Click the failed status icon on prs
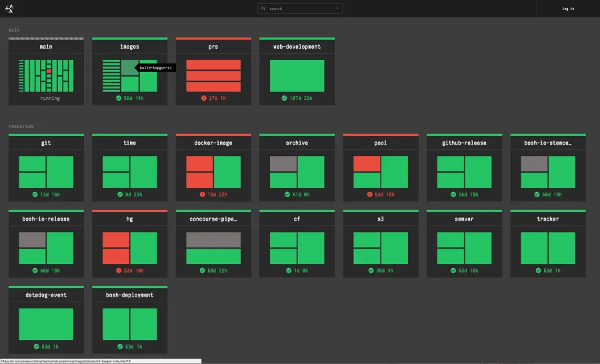 204,98
